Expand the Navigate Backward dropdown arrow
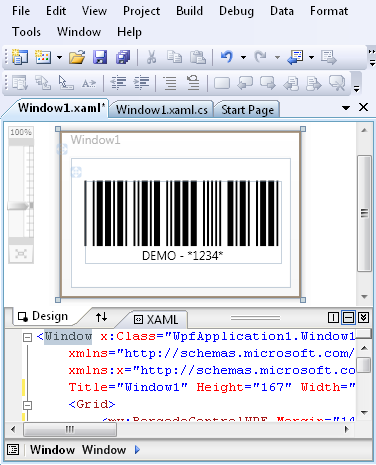The width and height of the screenshot is (376, 465). click(x=311, y=57)
